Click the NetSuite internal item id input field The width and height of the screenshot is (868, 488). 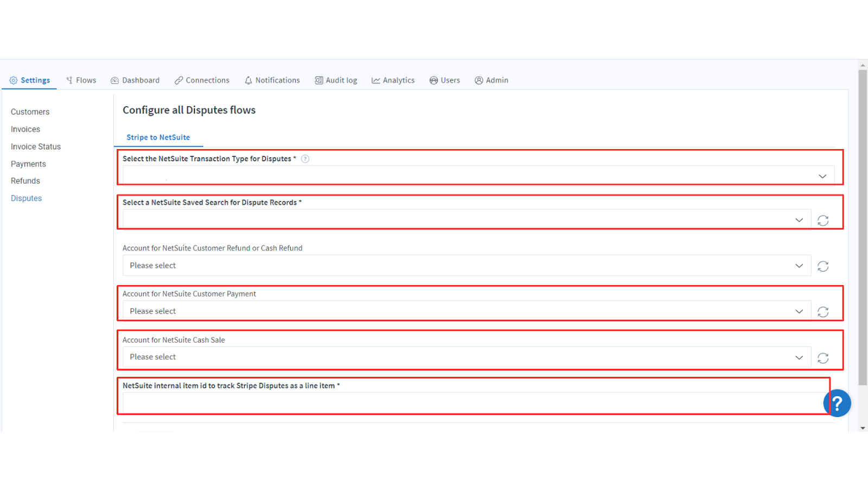(x=475, y=403)
